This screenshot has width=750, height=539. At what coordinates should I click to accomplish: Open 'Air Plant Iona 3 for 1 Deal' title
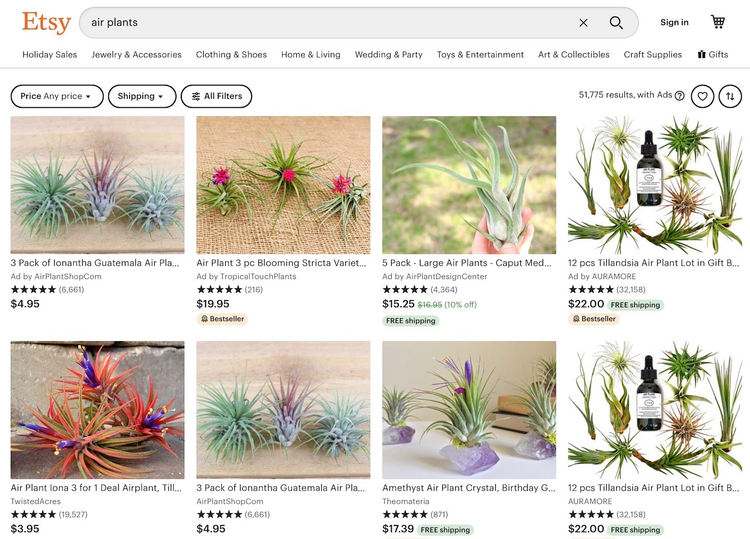(x=96, y=488)
